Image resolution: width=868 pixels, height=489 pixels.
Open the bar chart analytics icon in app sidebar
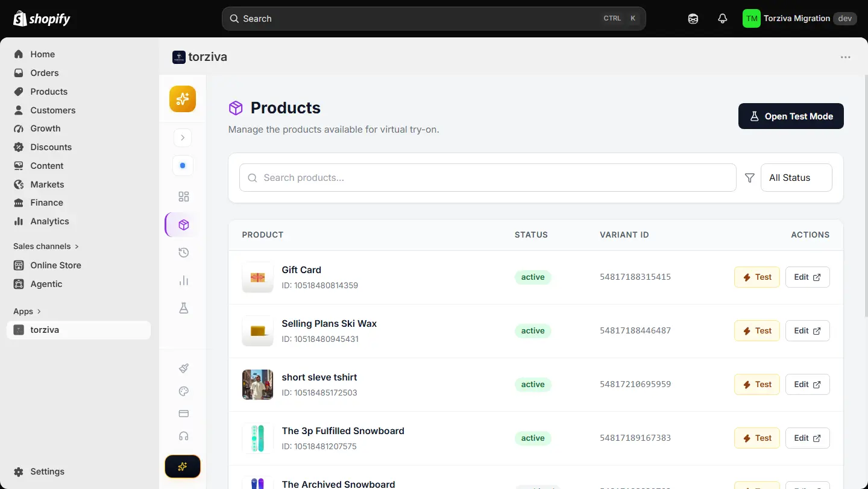pyautogui.click(x=184, y=280)
